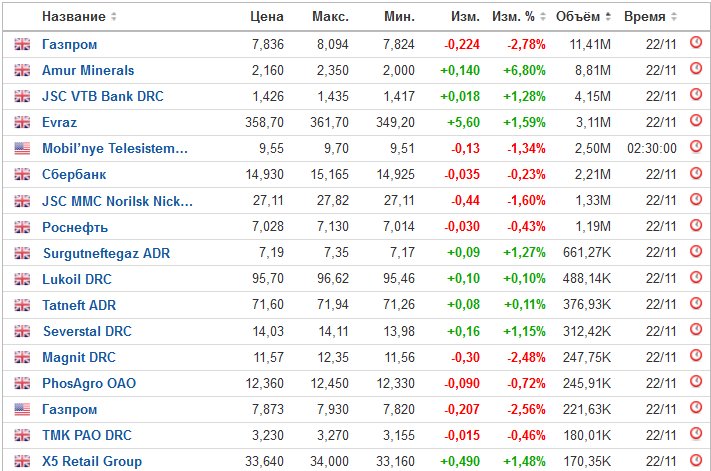Click the clock icon in the Сбербанк row
This screenshot has width=711, height=471.
tap(697, 174)
